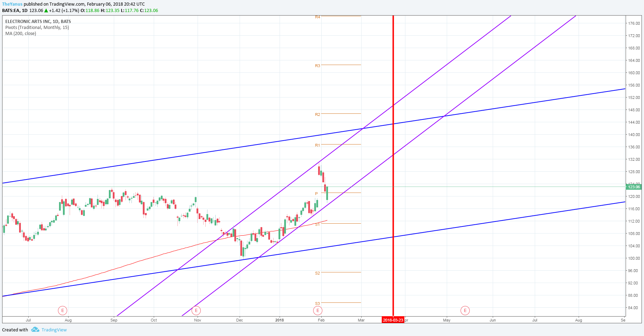Click the earnings E marker near November

(x=196, y=311)
